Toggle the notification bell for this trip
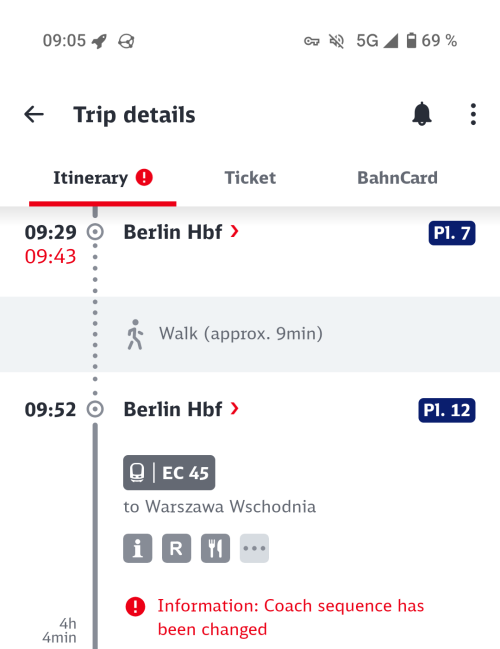The height and width of the screenshot is (649, 500). [x=422, y=114]
